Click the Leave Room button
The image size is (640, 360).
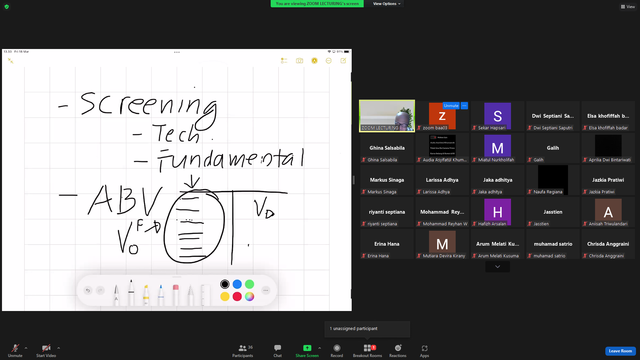click(x=620, y=351)
